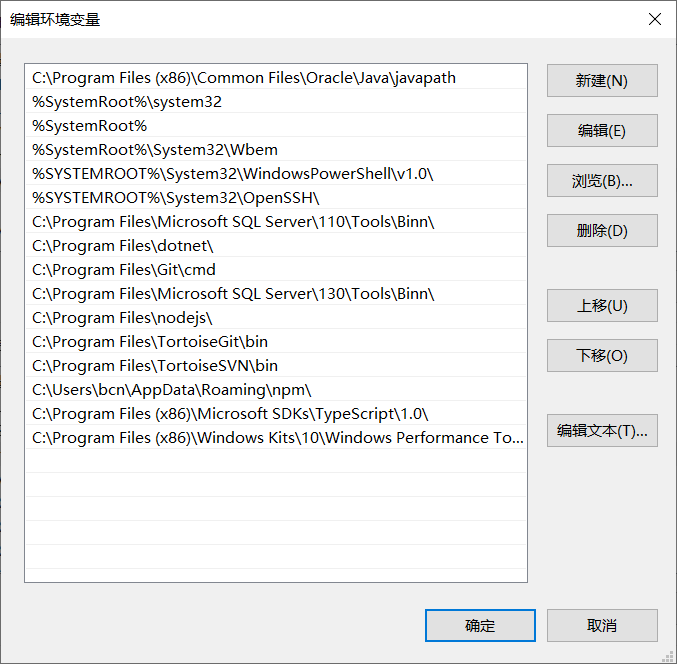Move the entry down with 下移(O)

pyautogui.click(x=602, y=355)
